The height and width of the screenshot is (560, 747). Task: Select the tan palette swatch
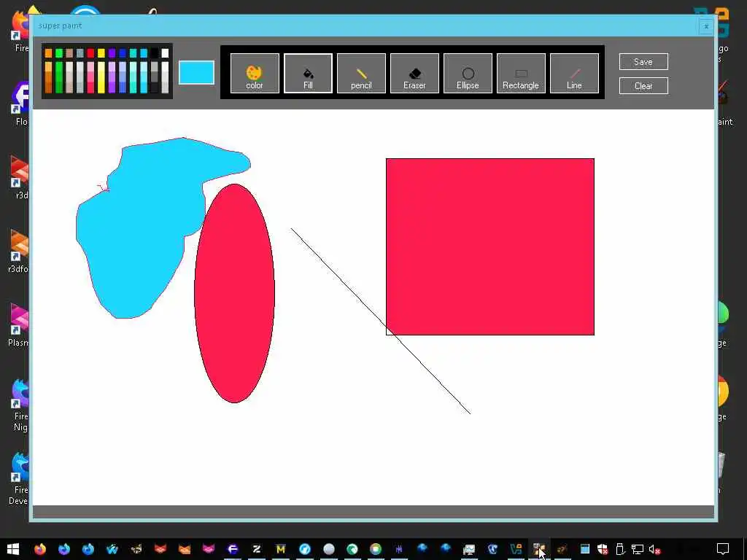(69, 52)
